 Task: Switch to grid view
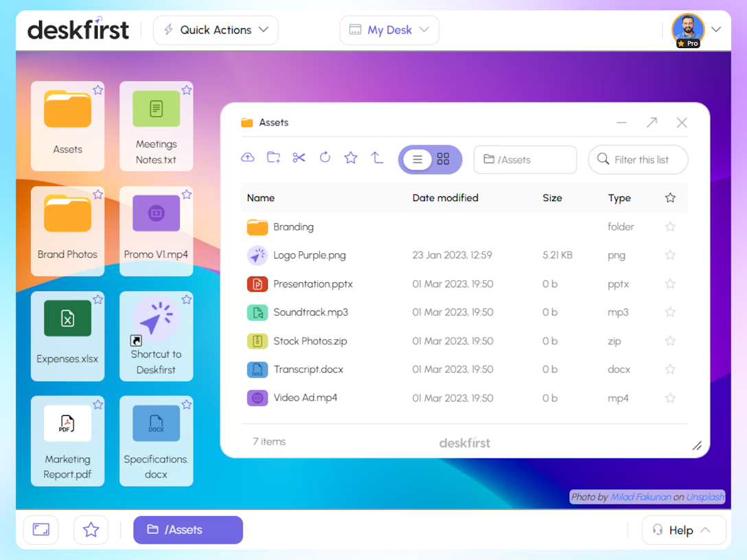pos(444,159)
